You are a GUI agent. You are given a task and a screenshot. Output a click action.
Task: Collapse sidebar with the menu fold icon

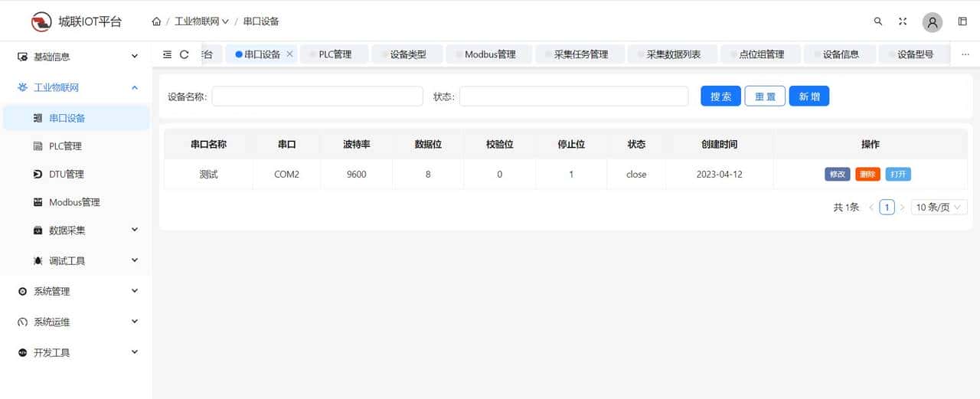coord(167,54)
